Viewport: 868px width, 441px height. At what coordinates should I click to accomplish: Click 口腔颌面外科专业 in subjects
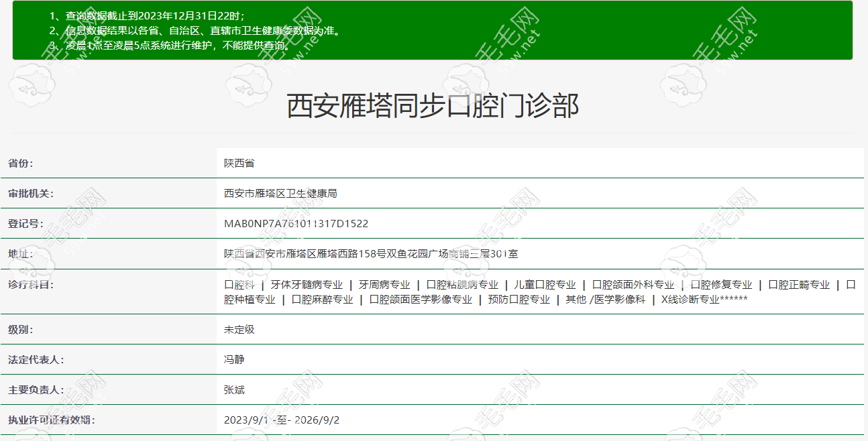pos(633,285)
